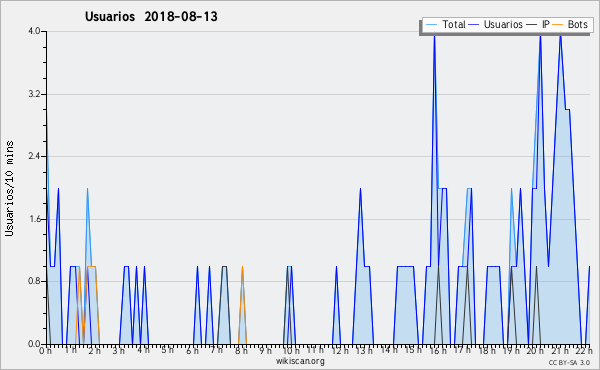Click the 2.4 y-axis value
The image size is (600, 370).
pos(34,156)
